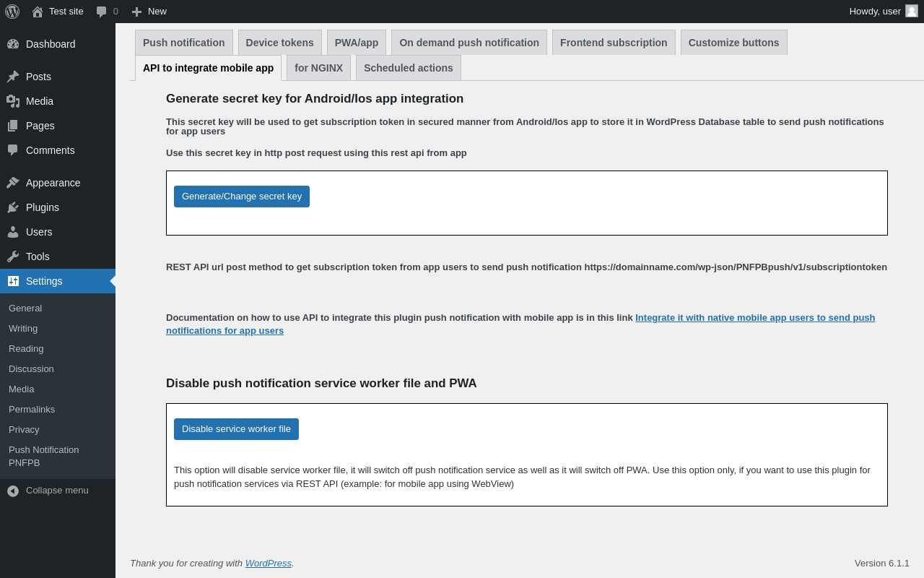This screenshot has height=578, width=924.
Task: Click Disable service worker file button
Action: 236,429
